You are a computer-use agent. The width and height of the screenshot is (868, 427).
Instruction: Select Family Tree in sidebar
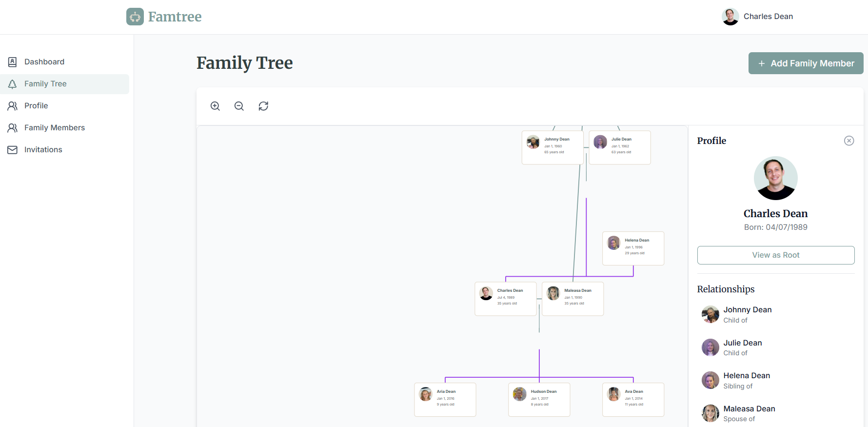coord(45,84)
